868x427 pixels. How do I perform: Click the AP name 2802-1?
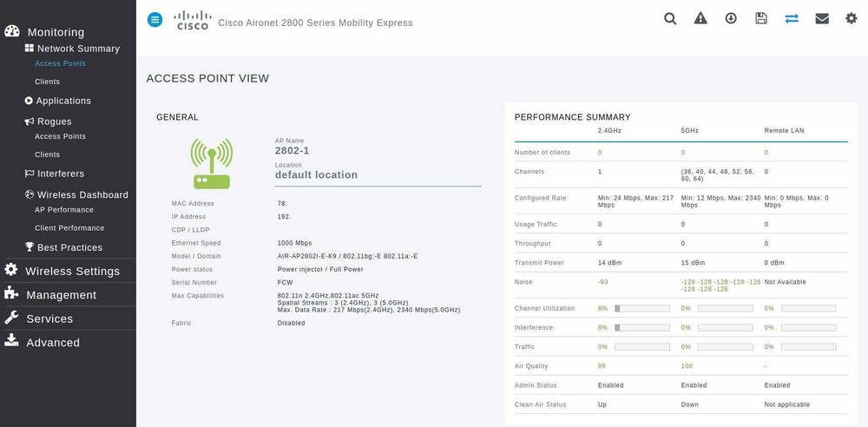(x=292, y=151)
